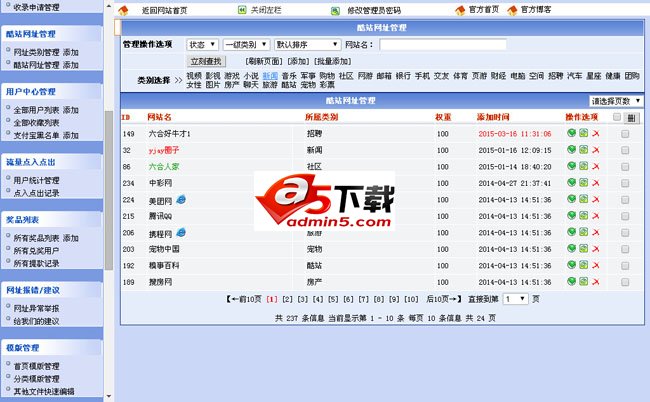Check the checkbox for 中彩网 row

point(625,183)
